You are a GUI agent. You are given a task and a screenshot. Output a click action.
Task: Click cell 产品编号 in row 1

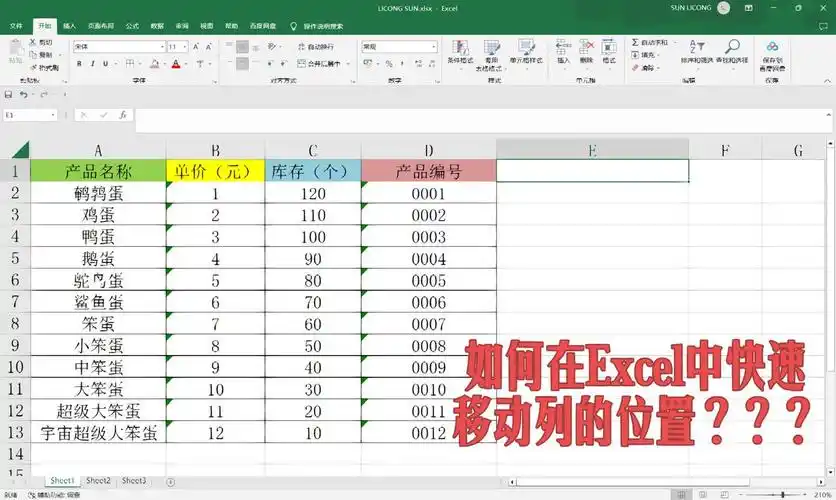coord(429,171)
